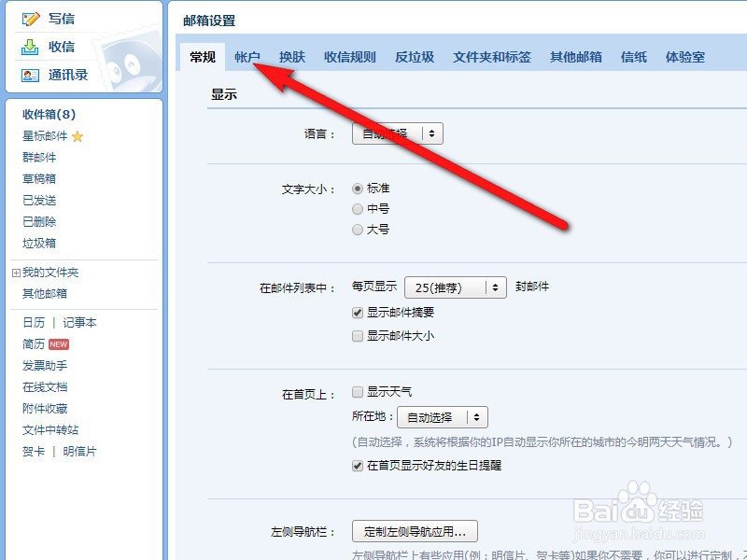Open the 所在地 location dropdown
Screen dimensions: 747x560
442,417
